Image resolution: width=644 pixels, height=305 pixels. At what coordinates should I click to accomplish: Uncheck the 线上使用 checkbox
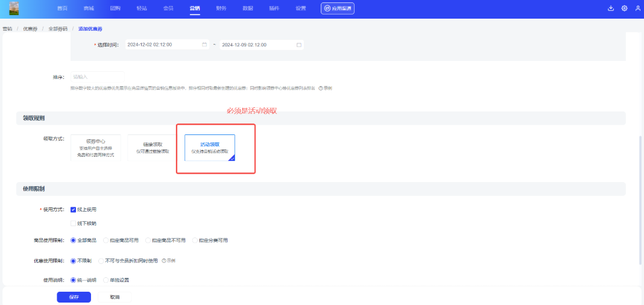[x=73, y=210]
